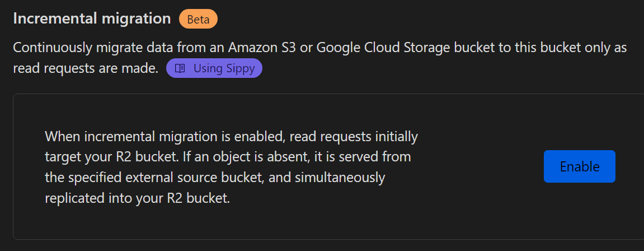644x251 pixels.
Task: Click the line "read requests are made."
Action: 86,69
